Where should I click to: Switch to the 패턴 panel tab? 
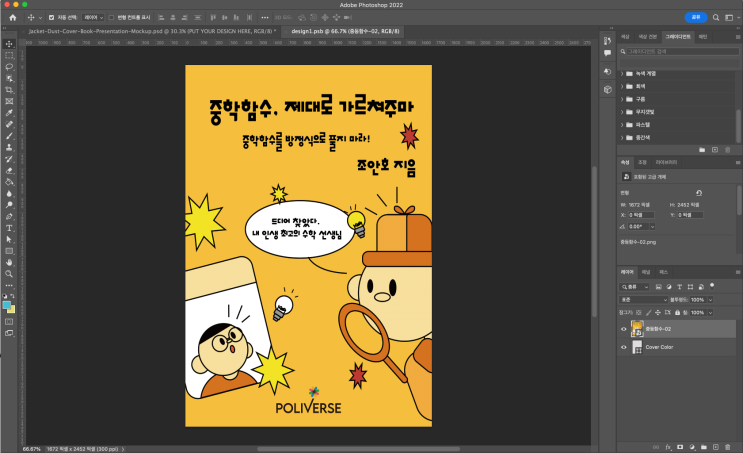(703, 36)
